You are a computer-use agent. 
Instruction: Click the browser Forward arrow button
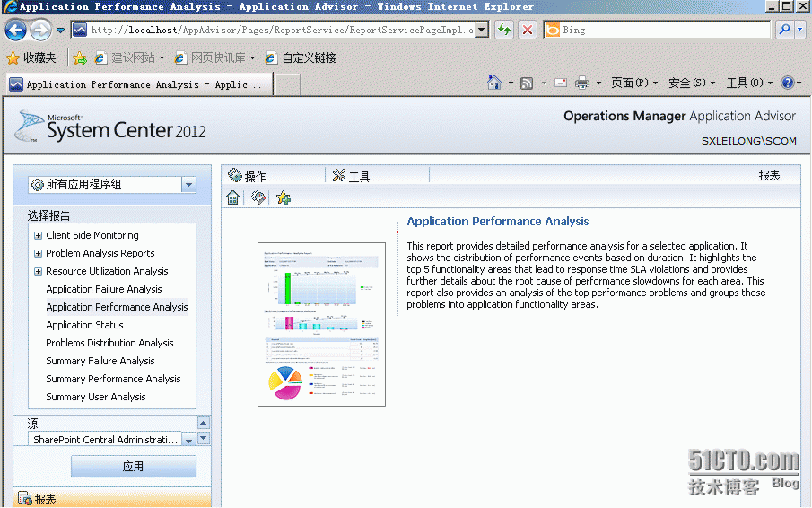point(41,30)
